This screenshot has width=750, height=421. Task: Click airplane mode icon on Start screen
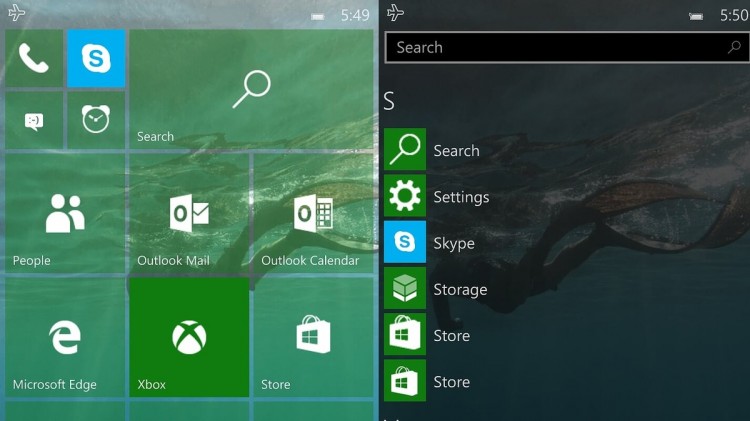pyautogui.click(x=17, y=13)
